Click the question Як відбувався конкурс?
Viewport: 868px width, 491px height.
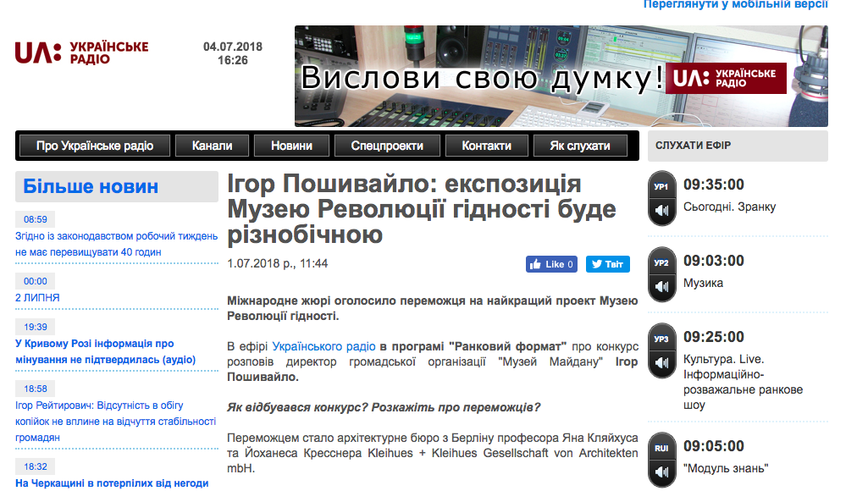(x=297, y=407)
